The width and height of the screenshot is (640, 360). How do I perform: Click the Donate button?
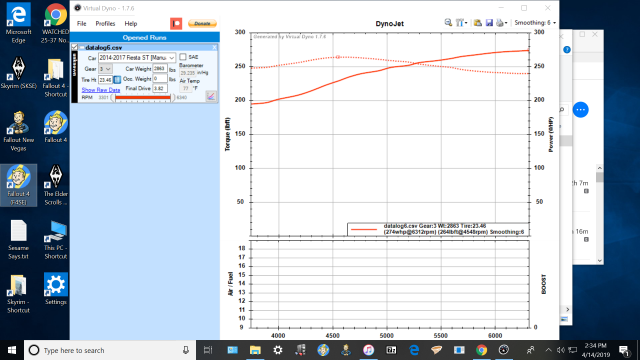point(202,24)
